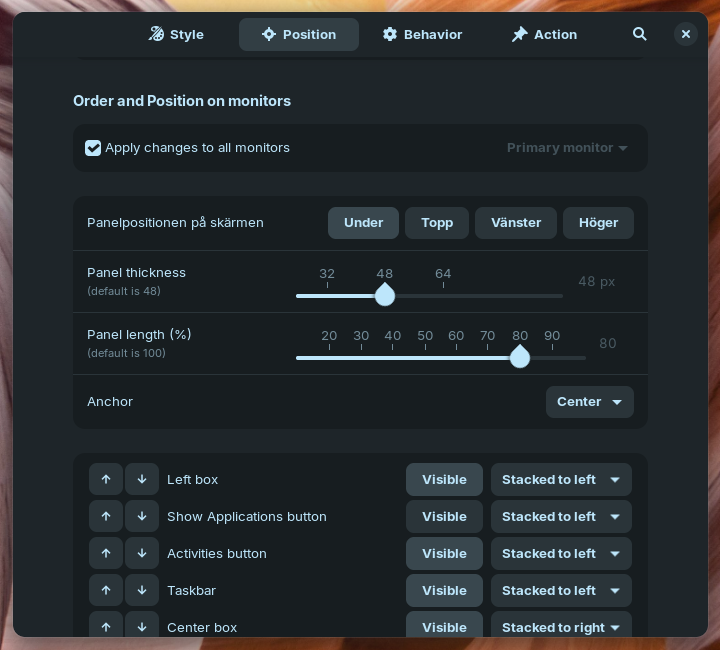Screen dimensions: 720x650
Task: Move Show Applications button up
Action: [x=106, y=516]
